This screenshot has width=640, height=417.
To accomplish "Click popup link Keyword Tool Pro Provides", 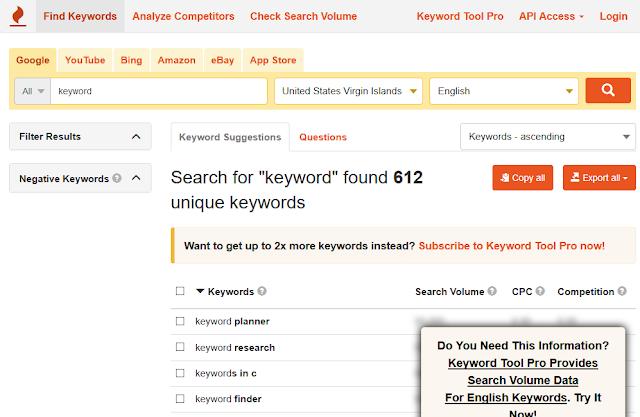I will tap(523, 363).
